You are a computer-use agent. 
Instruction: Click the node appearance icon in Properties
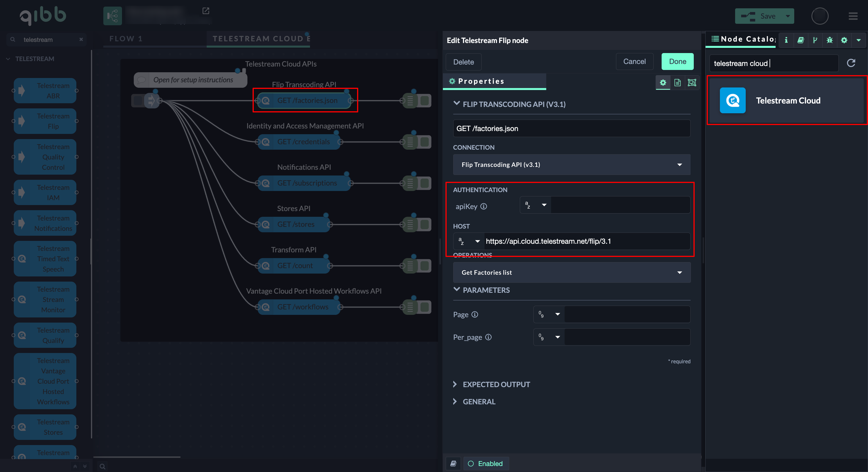pos(692,83)
